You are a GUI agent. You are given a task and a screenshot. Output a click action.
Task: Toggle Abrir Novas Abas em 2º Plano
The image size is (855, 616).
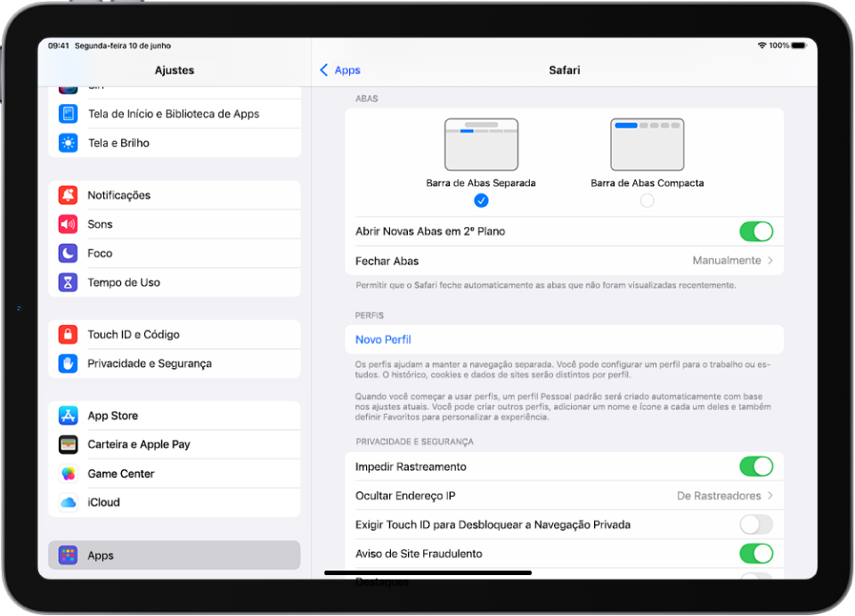756,231
